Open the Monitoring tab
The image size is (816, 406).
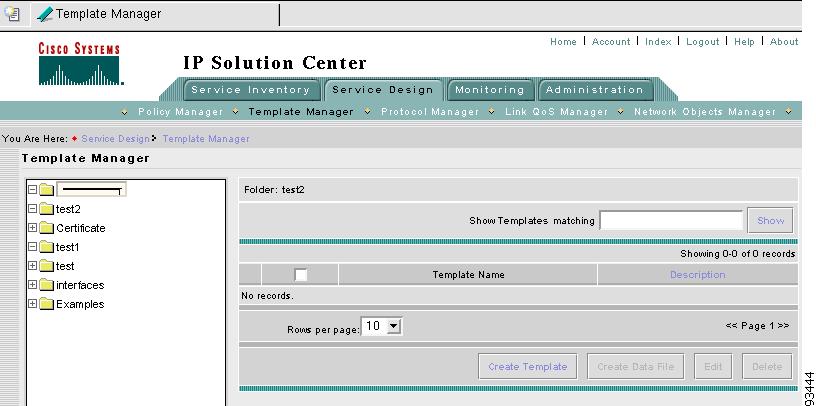click(490, 90)
